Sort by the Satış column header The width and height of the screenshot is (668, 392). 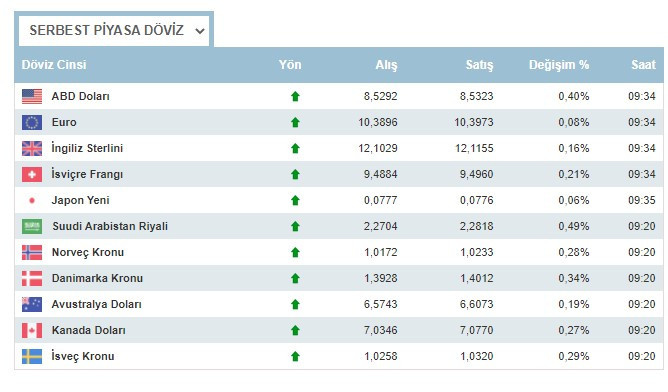(479, 65)
